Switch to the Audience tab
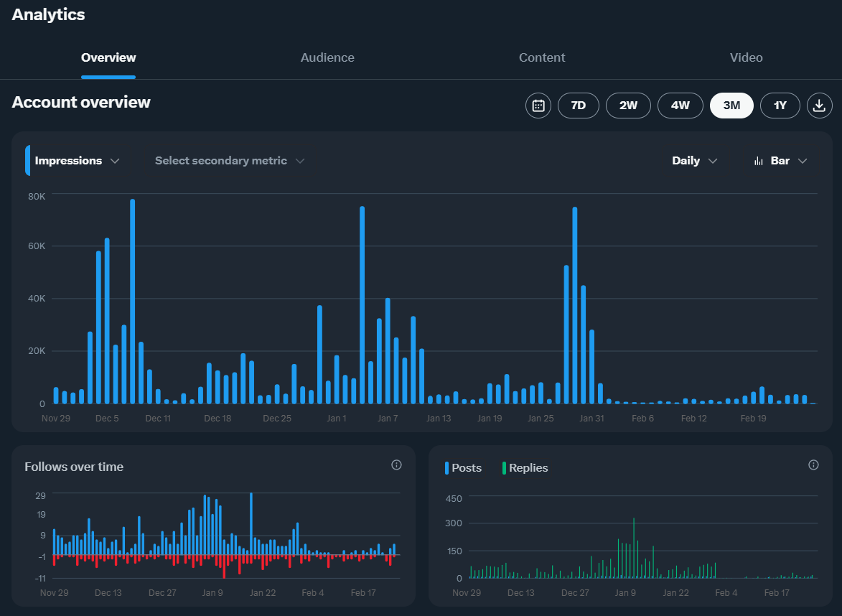Image resolution: width=842 pixels, height=616 pixels. (x=327, y=57)
